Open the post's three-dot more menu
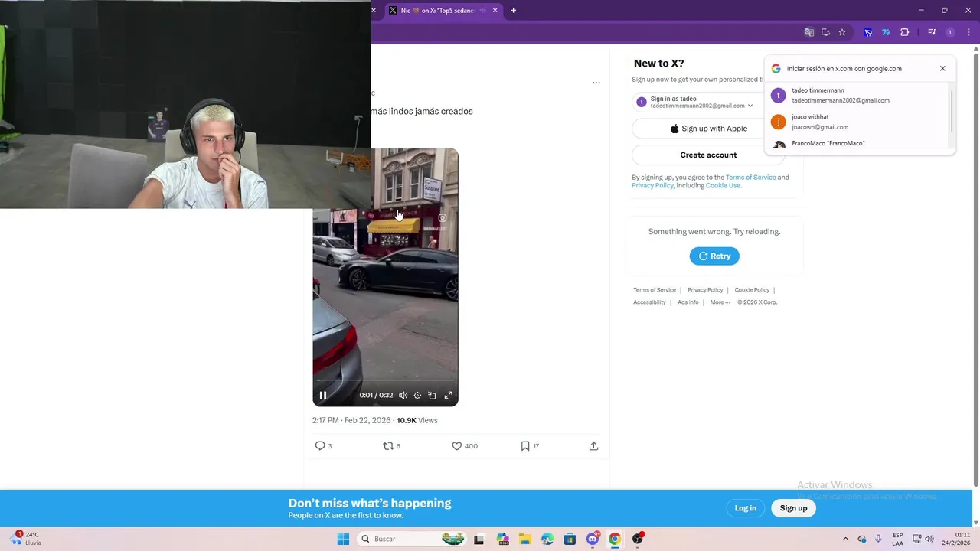This screenshot has width=980, height=551. point(596,83)
